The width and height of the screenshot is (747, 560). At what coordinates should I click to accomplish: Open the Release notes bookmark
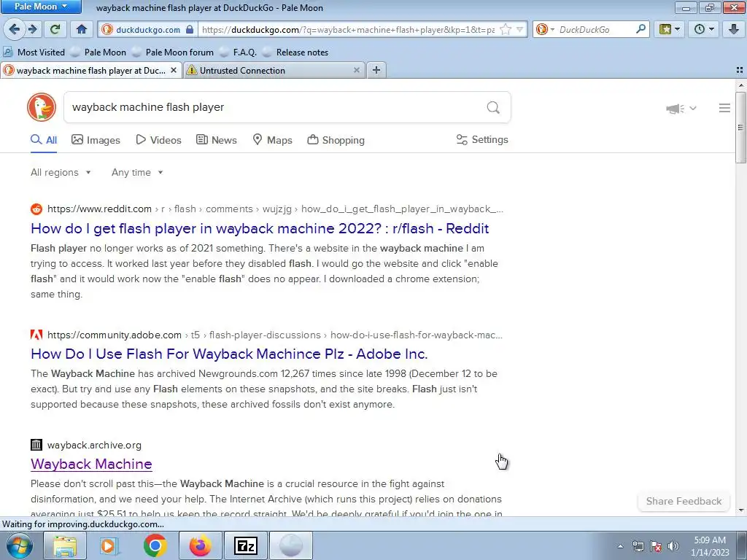[295, 52]
